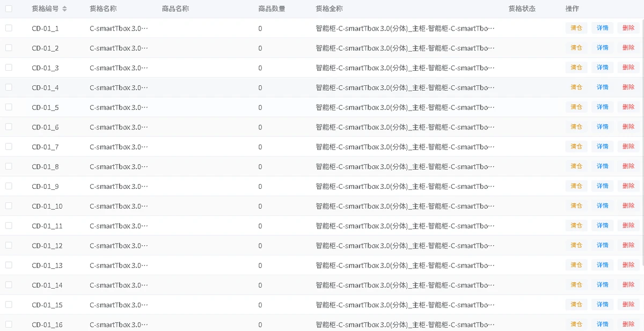This screenshot has height=331, width=644.
Task: Click 删除 on row CD-01_7
Action: (628, 146)
